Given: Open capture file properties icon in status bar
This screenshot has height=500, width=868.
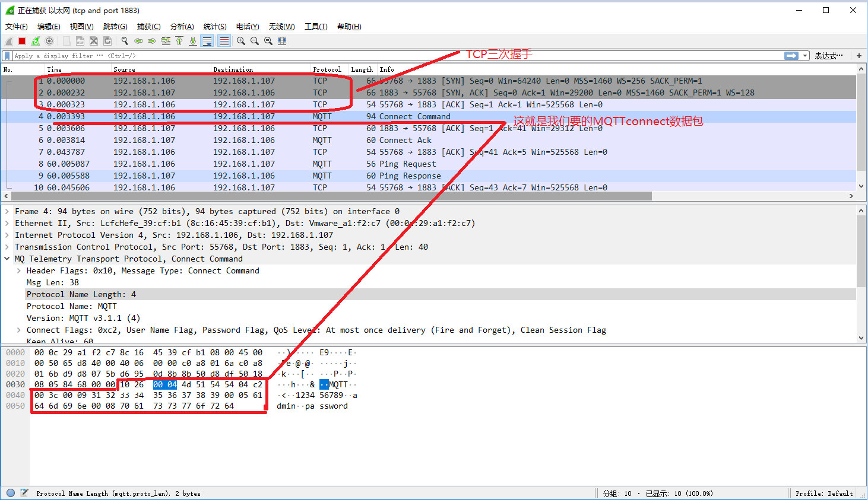Looking at the screenshot, I should click(24, 493).
